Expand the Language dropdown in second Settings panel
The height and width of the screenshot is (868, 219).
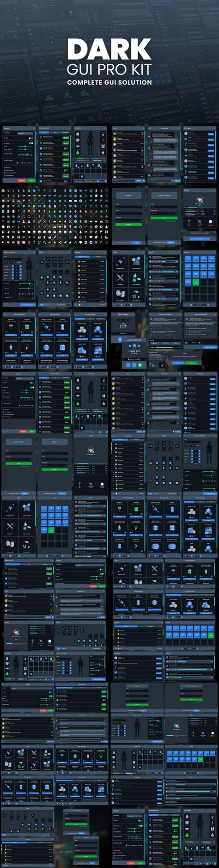tap(25, 378)
